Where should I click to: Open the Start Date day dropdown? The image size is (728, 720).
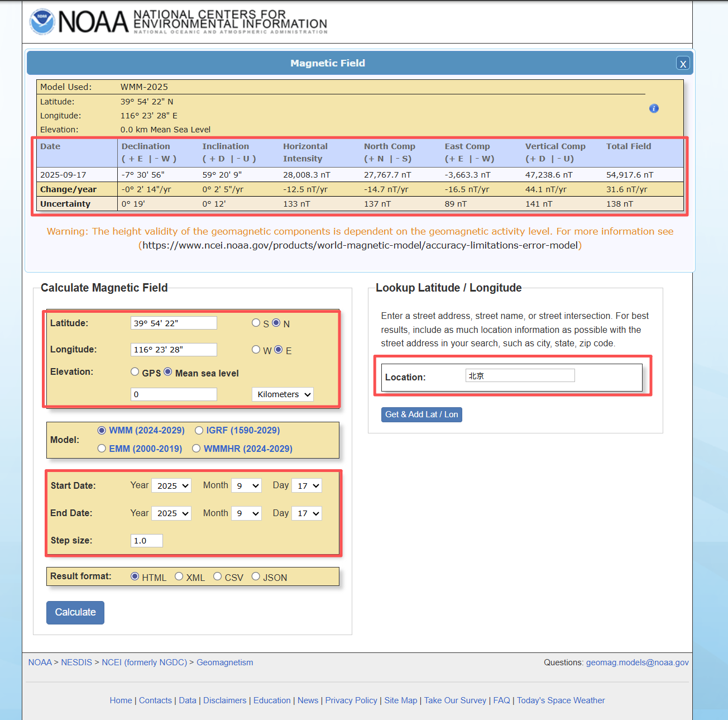pos(308,486)
